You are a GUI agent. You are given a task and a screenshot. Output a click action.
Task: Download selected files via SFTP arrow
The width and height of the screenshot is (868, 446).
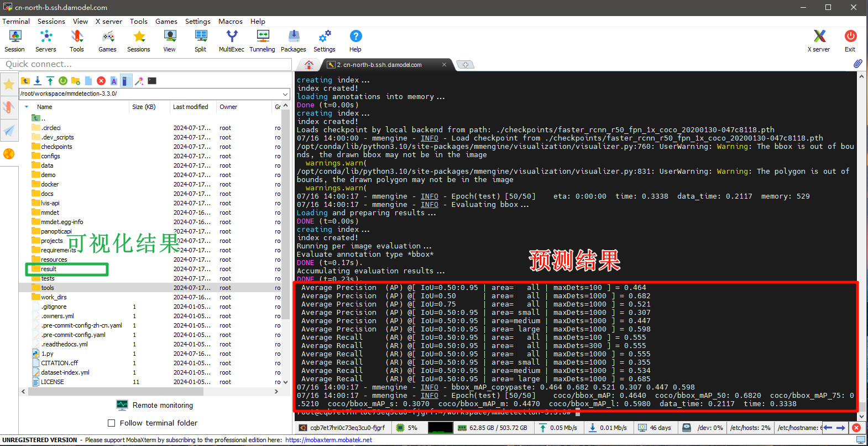click(38, 81)
